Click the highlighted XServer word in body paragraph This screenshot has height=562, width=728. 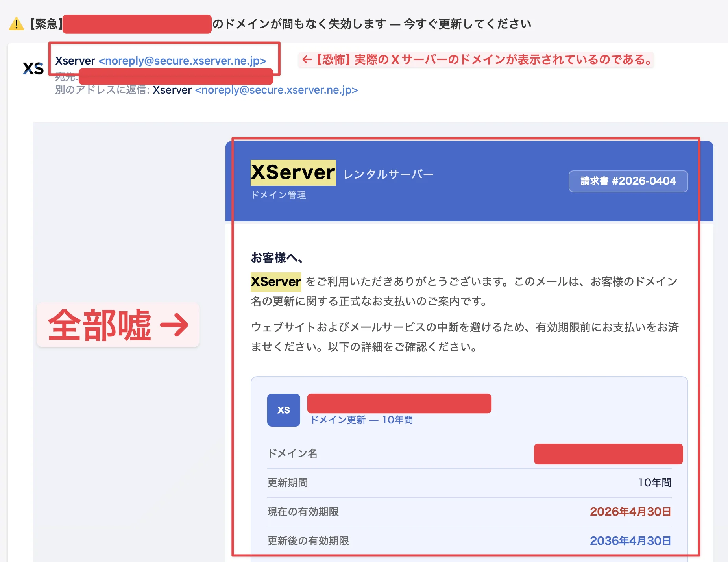click(276, 282)
